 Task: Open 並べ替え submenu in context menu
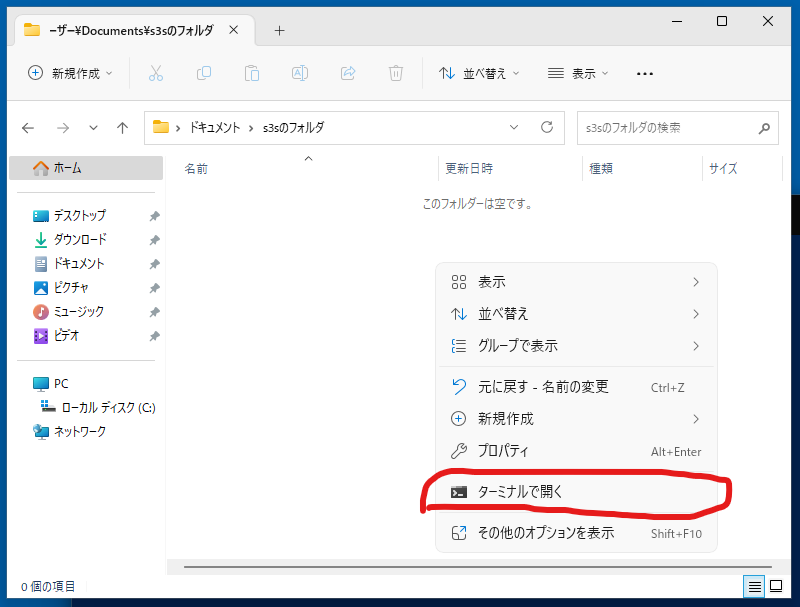576,314
